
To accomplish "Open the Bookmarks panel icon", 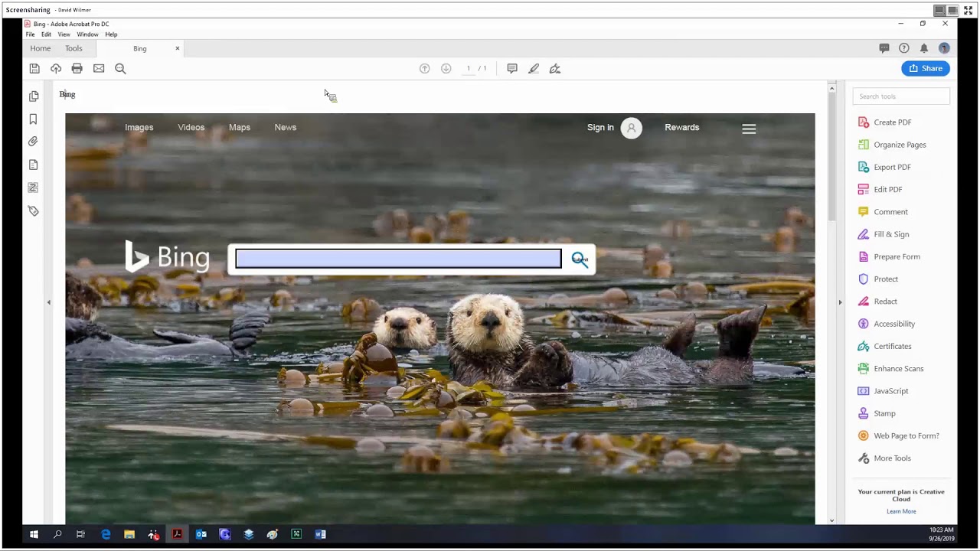I will 34,119.
